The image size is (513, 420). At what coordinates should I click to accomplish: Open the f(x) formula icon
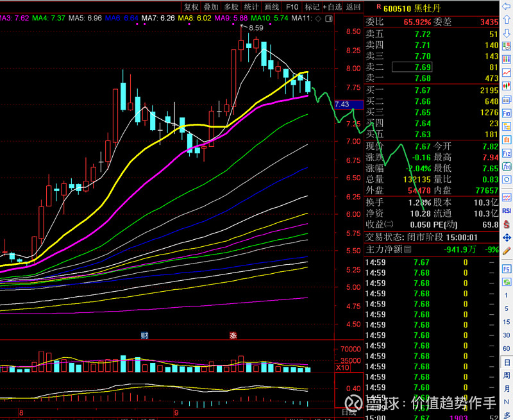pyautogui.click(x=507, y=167)
